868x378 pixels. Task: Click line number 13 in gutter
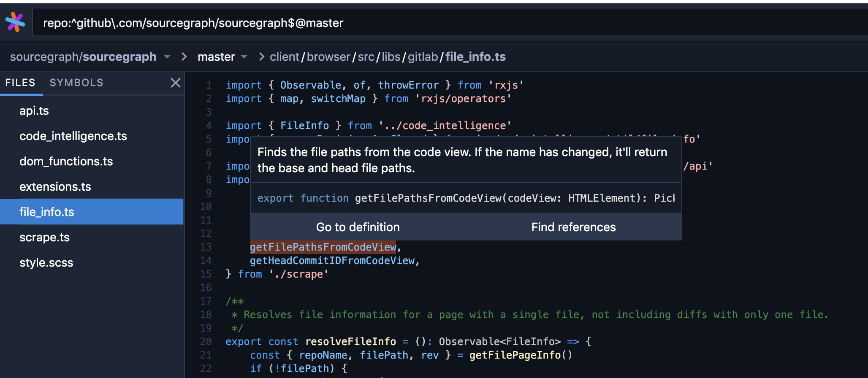click(x=206, y=247)
